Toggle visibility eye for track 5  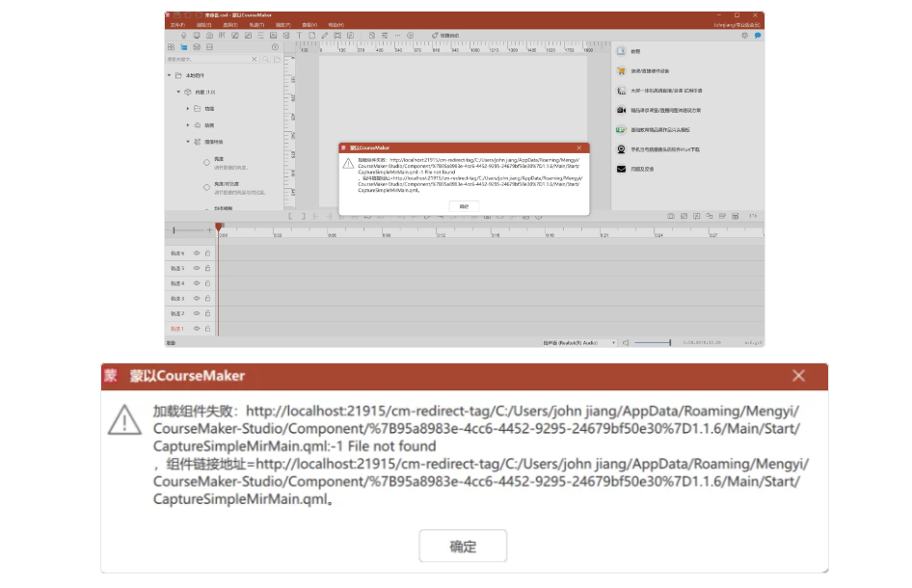pos(197,268)
